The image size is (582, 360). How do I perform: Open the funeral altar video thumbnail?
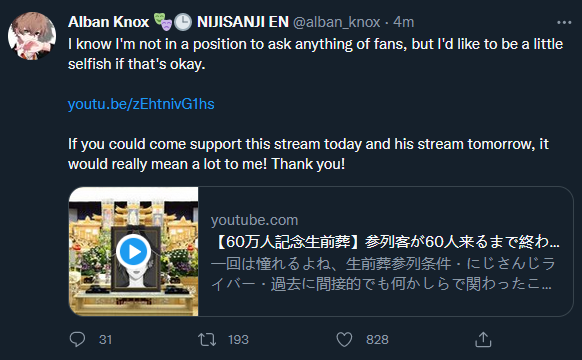point(134,252)
